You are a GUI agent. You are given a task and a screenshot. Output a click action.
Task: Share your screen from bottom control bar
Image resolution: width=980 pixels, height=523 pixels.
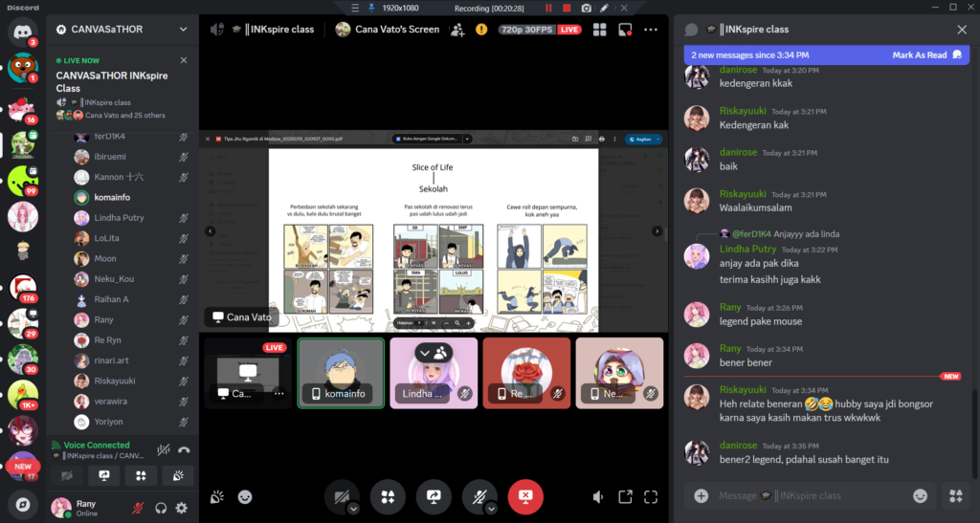pyautogui.click(x=434, y=497)
